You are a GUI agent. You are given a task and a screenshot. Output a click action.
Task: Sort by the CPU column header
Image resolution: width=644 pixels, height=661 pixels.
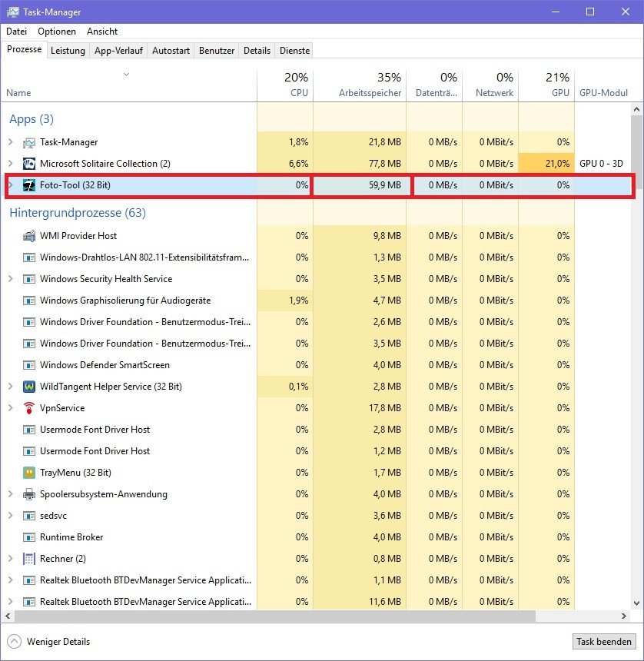[285, 85]
